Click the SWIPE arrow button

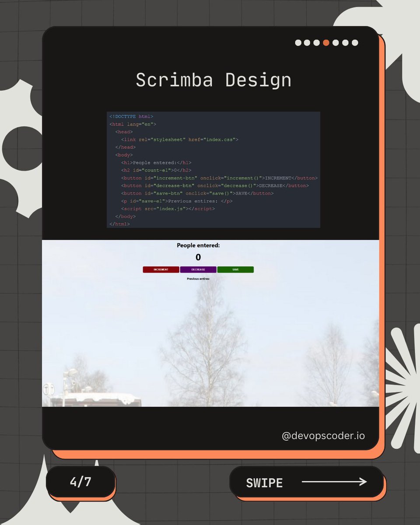tap(306, 482)
